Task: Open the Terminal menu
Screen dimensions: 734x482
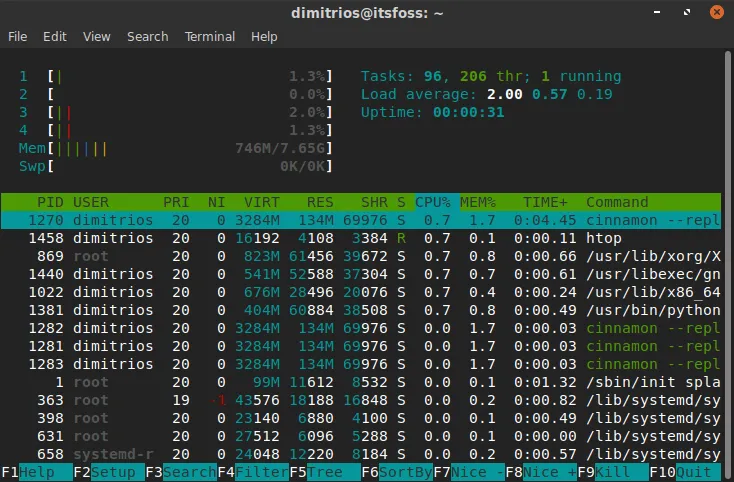Action: point(210,36)
